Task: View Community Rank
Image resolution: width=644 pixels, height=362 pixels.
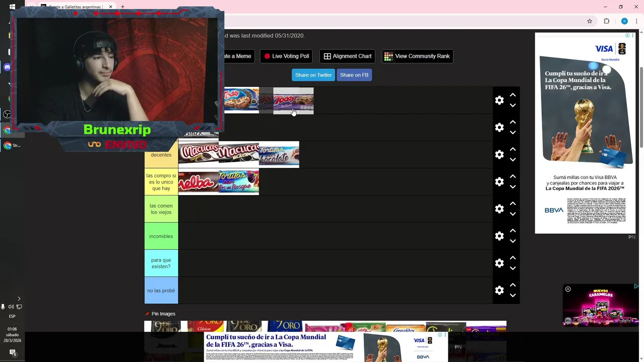Action: pyautogui.click(x=417, y=56)
